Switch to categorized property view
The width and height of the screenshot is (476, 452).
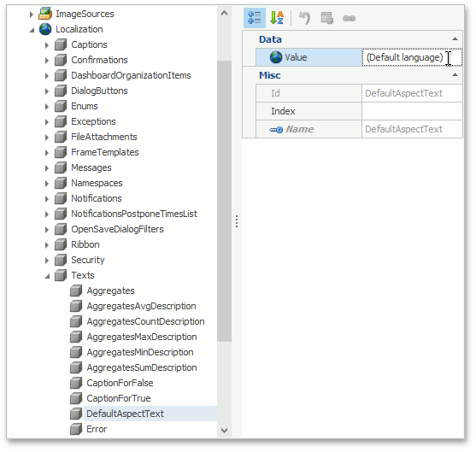coord(255,18)
